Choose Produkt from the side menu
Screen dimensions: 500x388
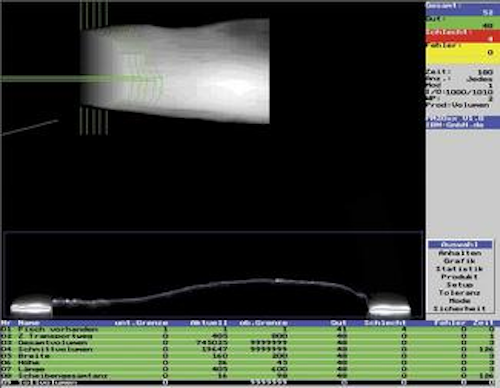click(459, 277)
